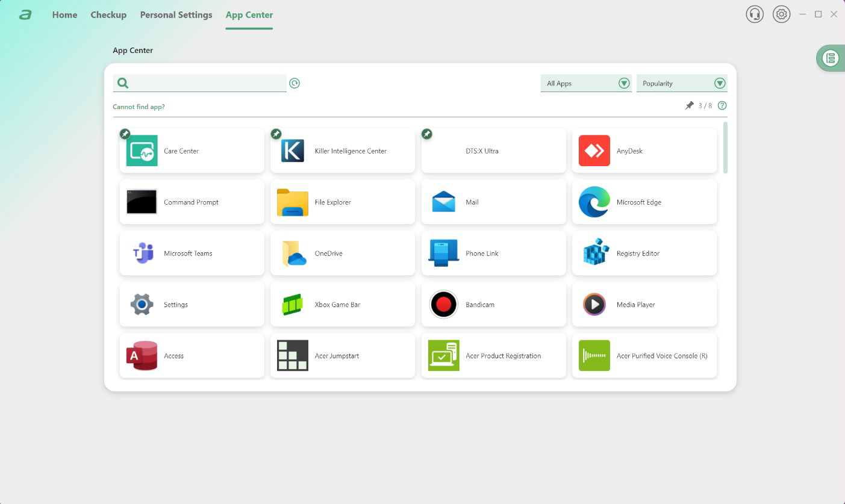Open the side panel list icon

(x=831, y=58)
